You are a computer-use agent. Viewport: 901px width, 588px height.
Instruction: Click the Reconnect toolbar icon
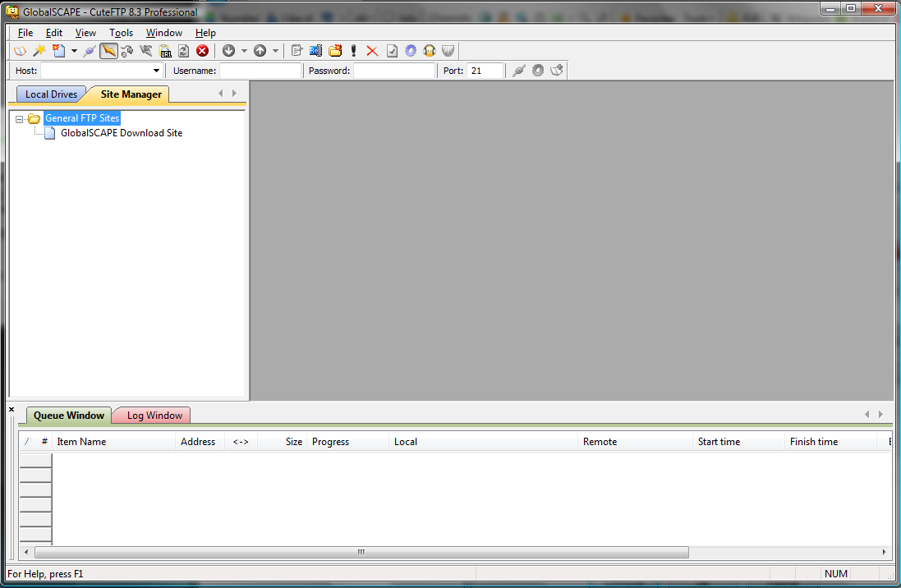pos(127,51)
